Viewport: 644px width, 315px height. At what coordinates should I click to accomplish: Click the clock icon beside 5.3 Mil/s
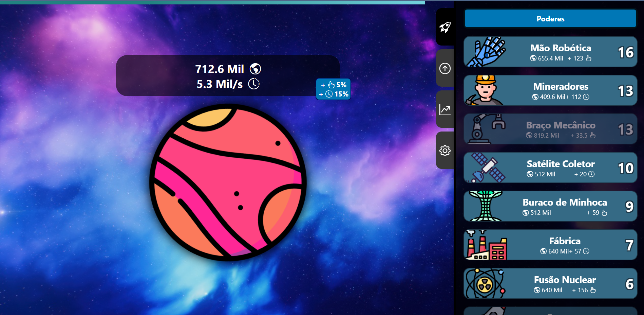(254, 84)
